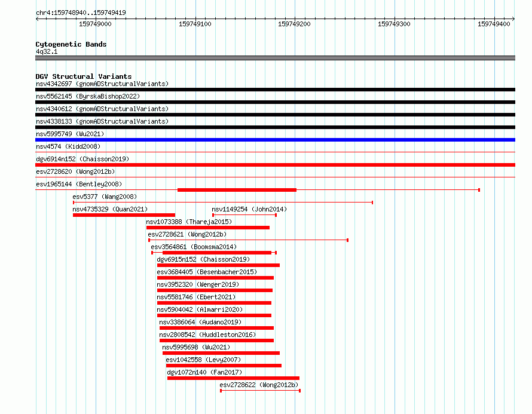Open nsv5562145 ByrskaBishop2022 variant
This screenshot has width=532, height=414.
(88, 96)
